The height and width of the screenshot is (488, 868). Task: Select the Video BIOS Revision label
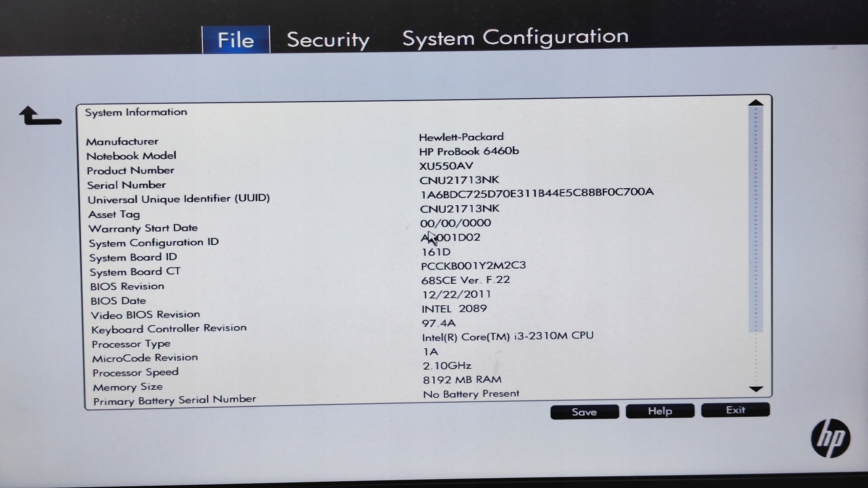pyautogui.click(x=145, y=315)
